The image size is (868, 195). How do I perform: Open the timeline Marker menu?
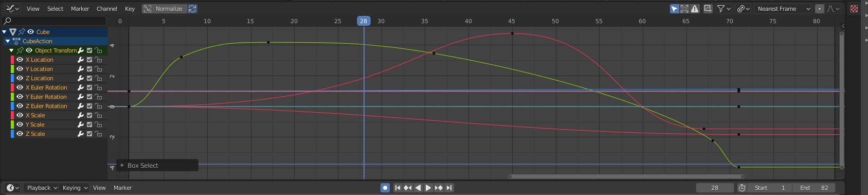point(123,188)
